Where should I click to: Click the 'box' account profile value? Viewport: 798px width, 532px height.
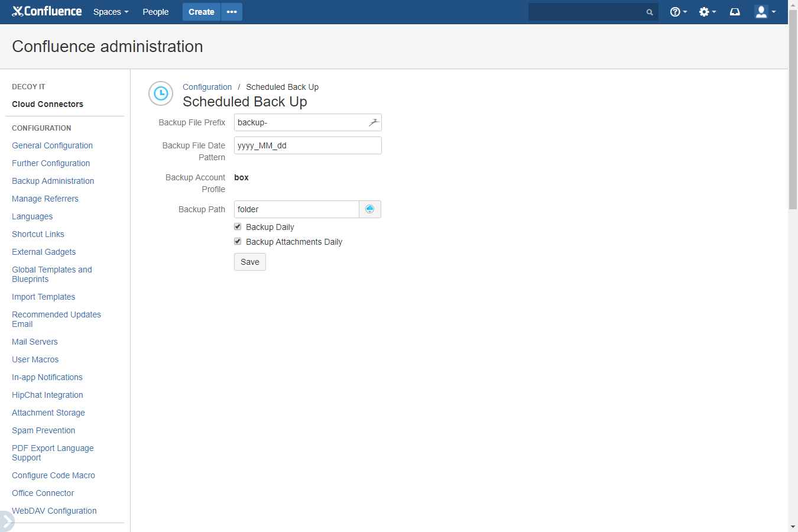[241, 177]
